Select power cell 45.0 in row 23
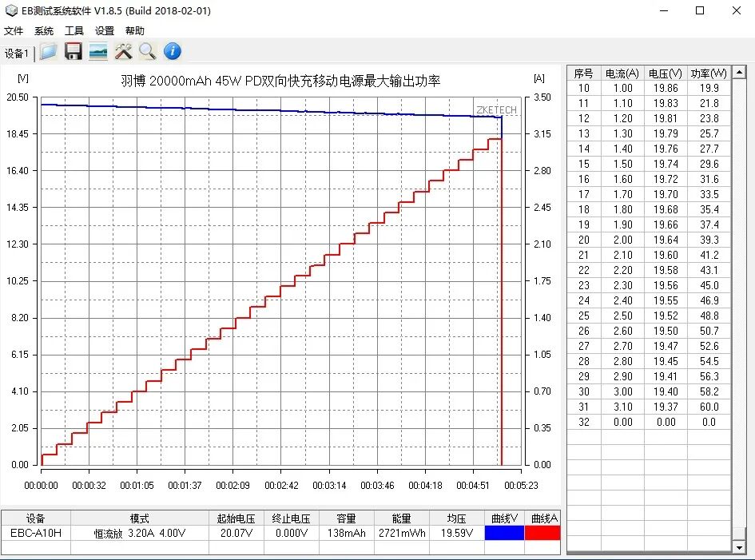The width and height of the screenshot is (755, 560). 709,285
